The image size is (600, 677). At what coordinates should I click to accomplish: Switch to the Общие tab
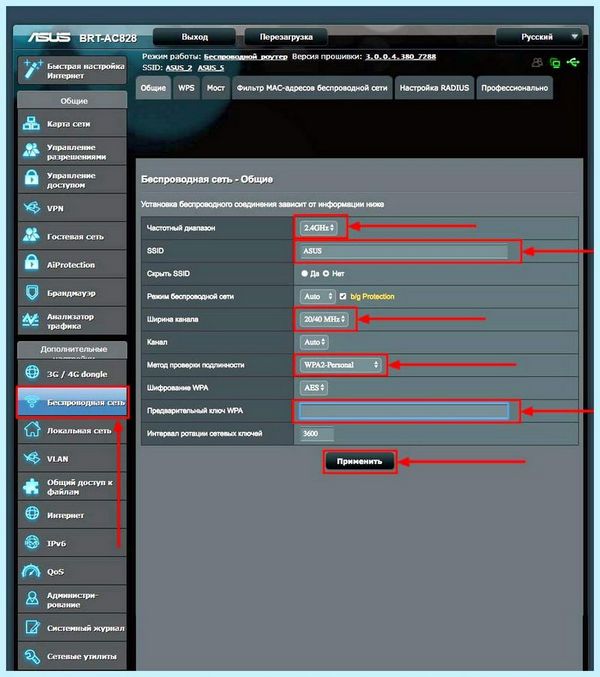(153, 88)
